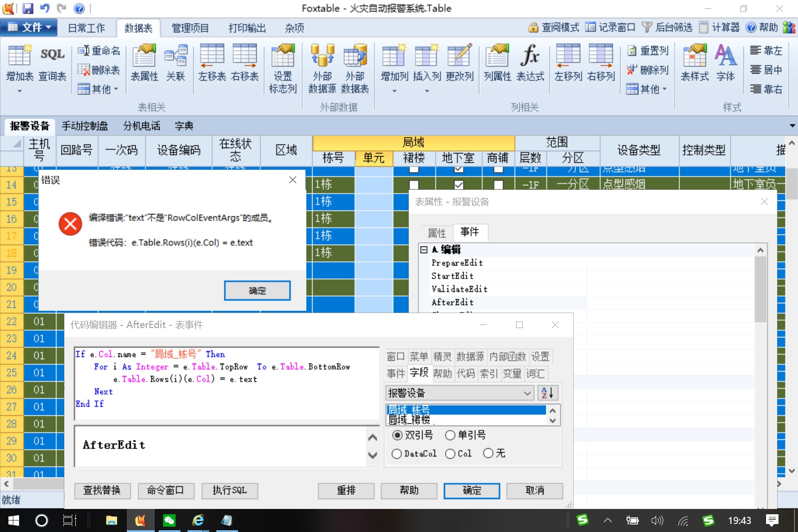Open the 计算器 calculator tool
The width and height of the screenshot is (798, 532).
click(719, 27)
